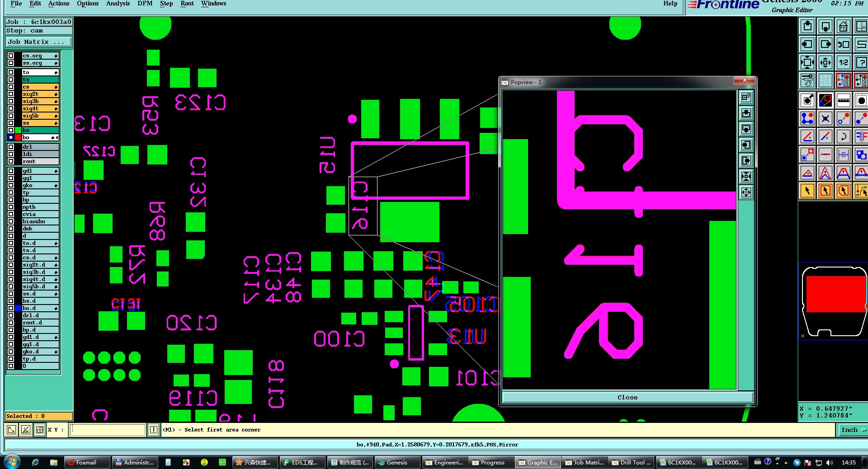Viewport: 868px width, 469px height.
Task: Select the ts layer name
Action: tap(40, 80)
